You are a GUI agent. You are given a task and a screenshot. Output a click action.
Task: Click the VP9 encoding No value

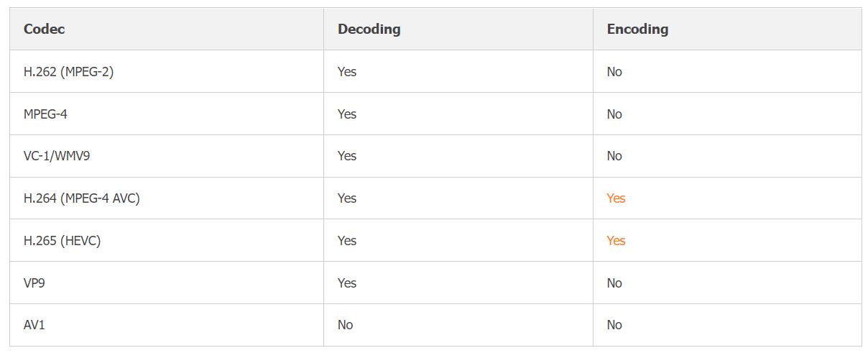614,283
